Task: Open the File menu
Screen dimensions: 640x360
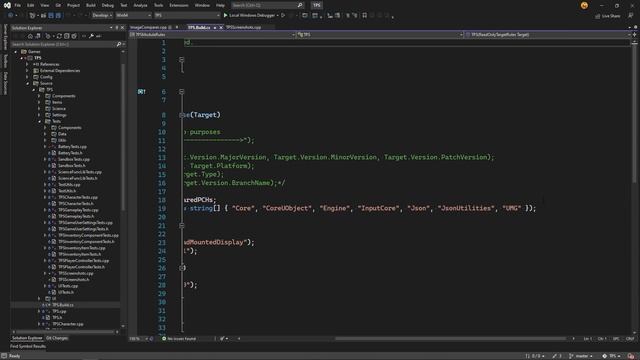Action: pos(18,5)
